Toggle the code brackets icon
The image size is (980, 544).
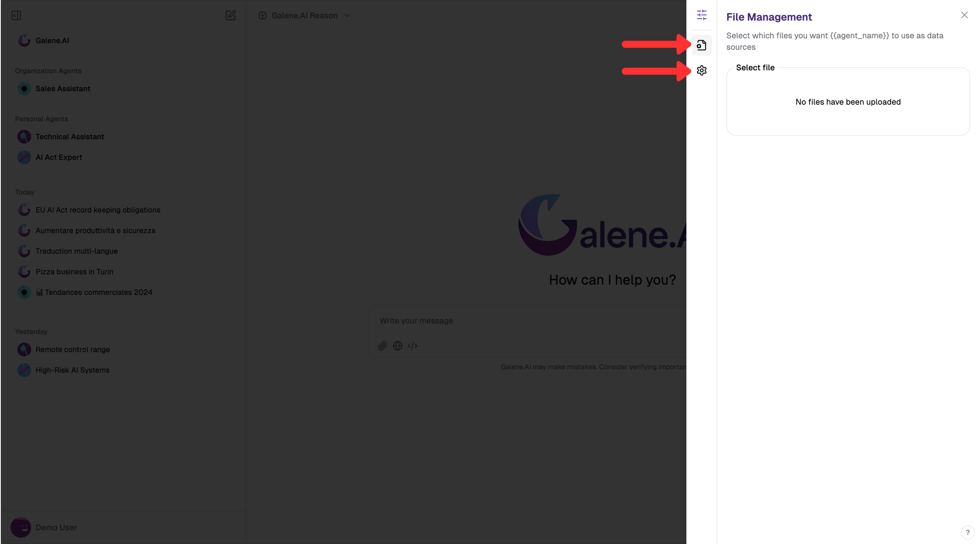pos(412,346)
